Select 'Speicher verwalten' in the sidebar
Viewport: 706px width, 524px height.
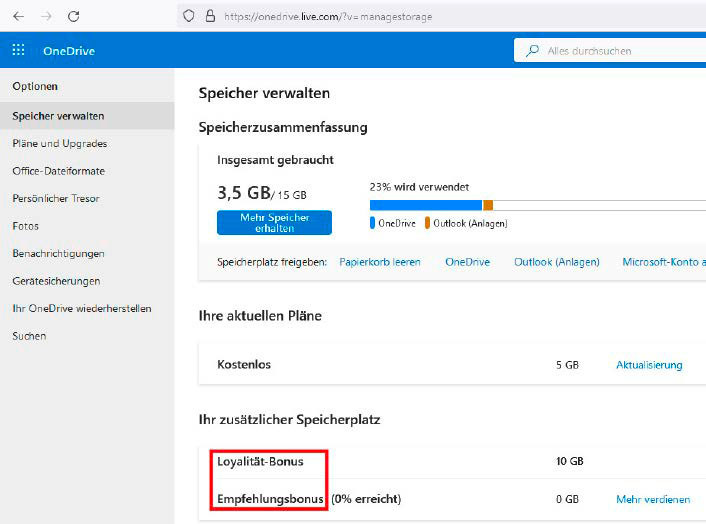(87, 116)
